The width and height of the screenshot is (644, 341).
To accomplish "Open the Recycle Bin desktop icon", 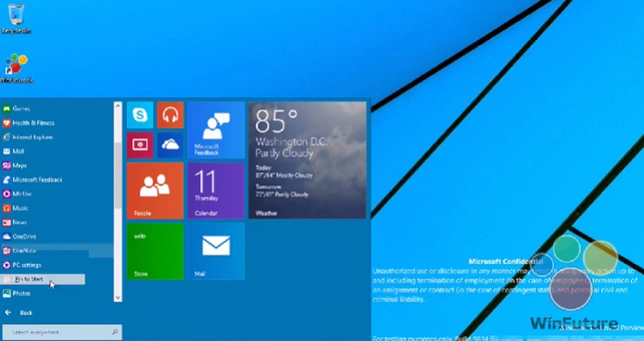I will pos(16,19).
